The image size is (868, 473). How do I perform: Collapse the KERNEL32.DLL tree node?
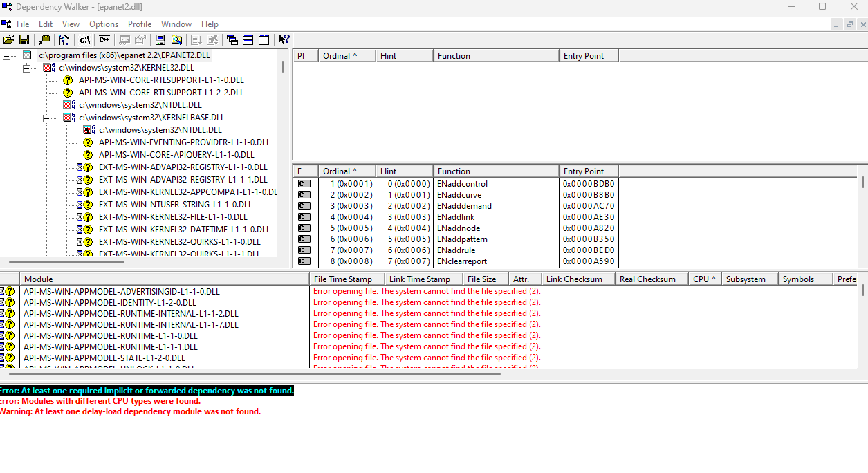pos(27,68)
